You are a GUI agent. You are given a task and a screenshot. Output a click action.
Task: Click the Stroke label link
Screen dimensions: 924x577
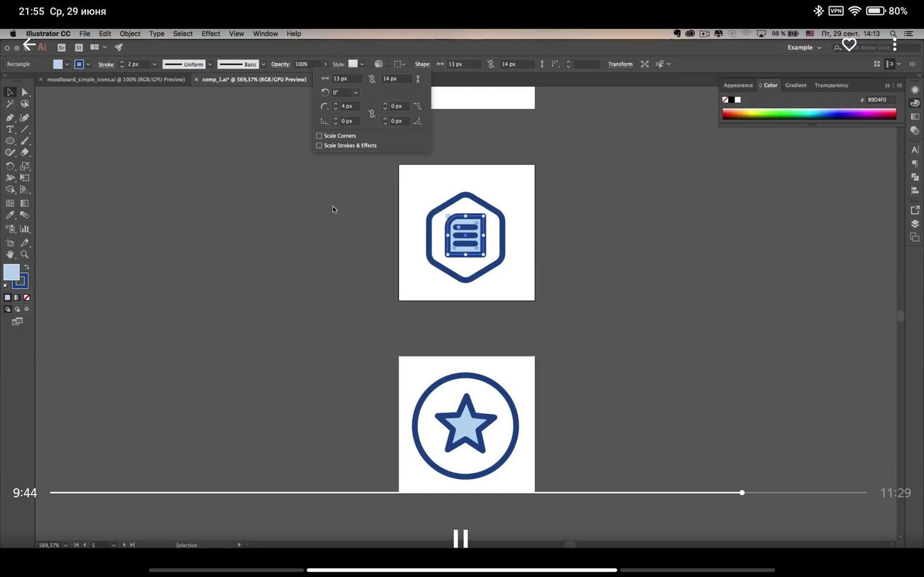107,64
